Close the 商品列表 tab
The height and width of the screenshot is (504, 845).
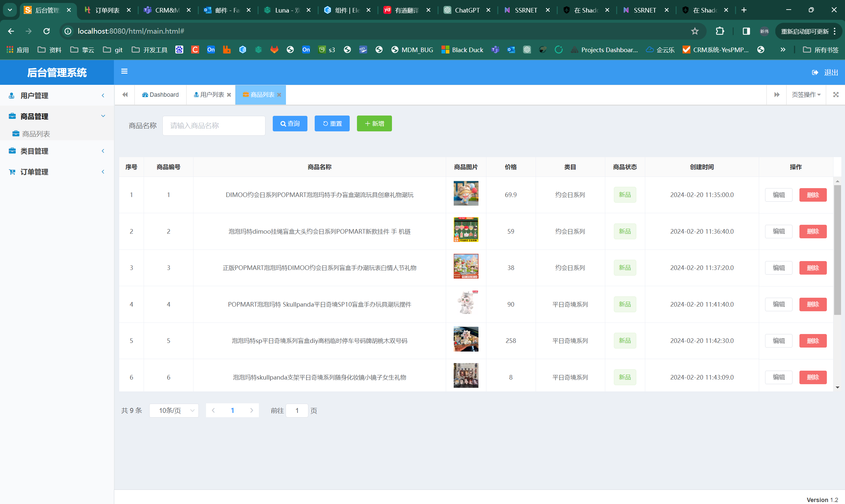pyautogui.click(x=279, y=95)
